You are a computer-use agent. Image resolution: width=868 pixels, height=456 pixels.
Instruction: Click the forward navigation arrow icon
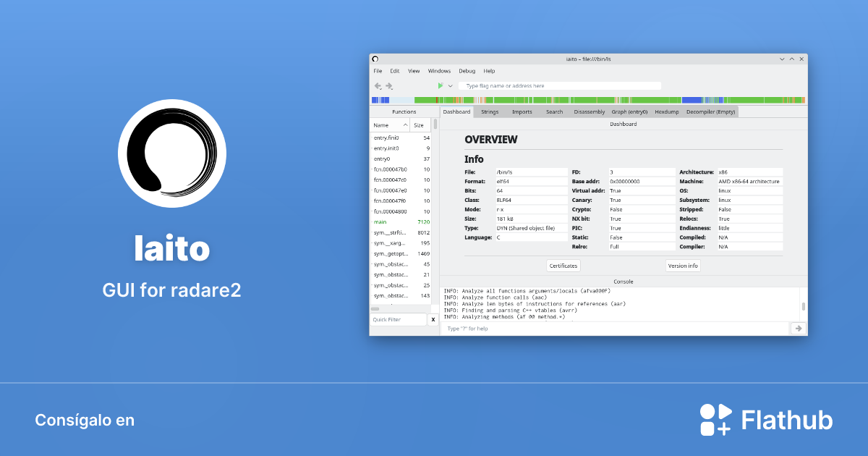tap(388, 85)
